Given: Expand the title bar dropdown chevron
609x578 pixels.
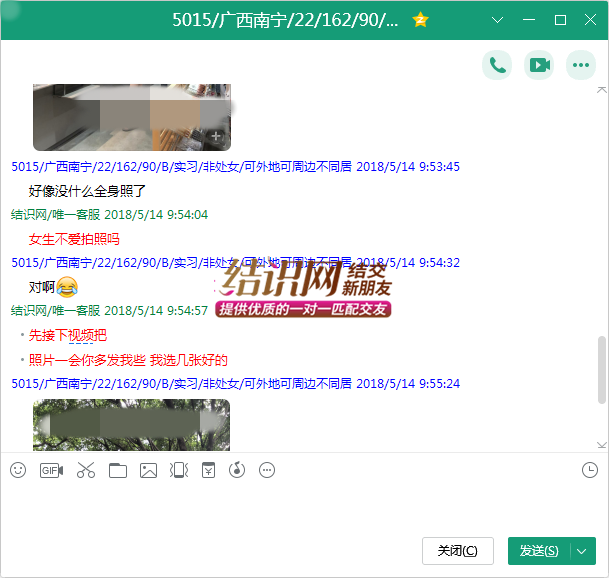Looking at the screenshot, I should pyautogui.click(x=498, y=20).
